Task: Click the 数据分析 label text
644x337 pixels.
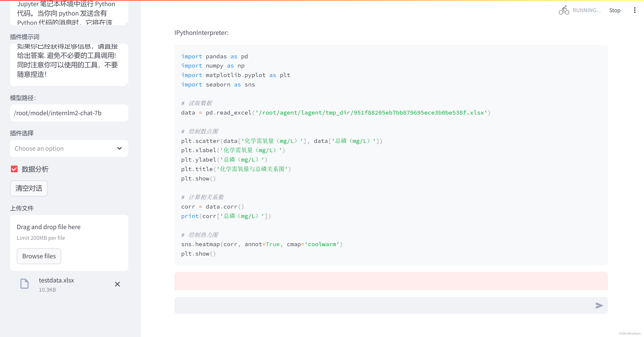Action: pos(35,169)
